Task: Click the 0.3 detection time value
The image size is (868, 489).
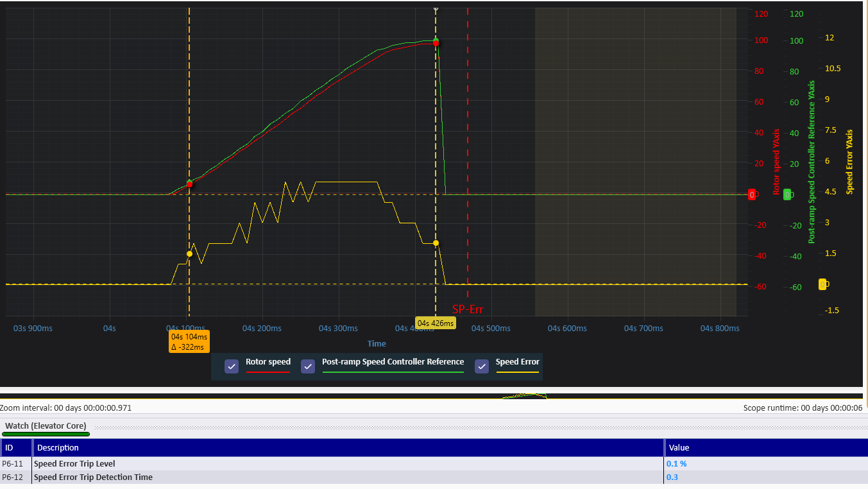Action: (x=672, y=477)
